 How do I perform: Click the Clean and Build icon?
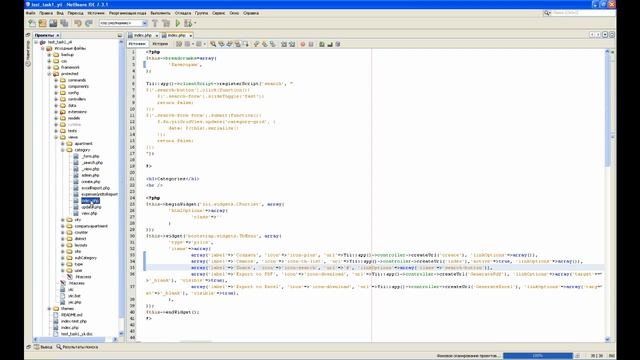[x=166, y=23]
